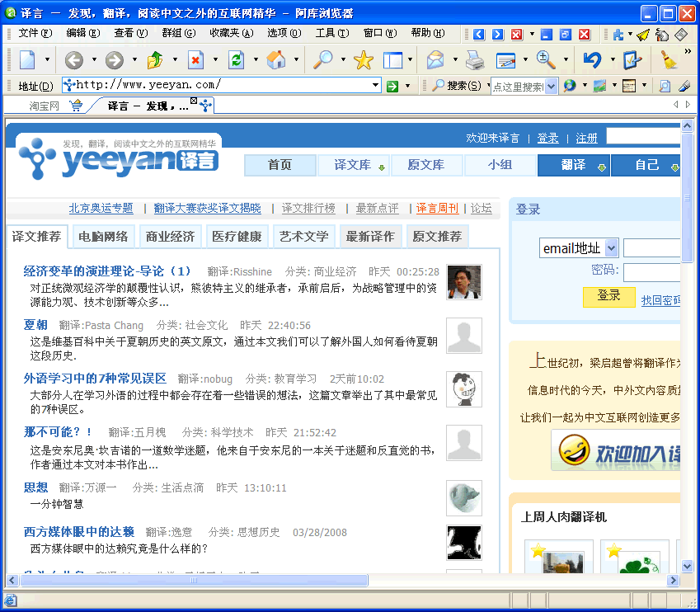
Task: Click the yellow 登录 button
Action: coord(608,296)
